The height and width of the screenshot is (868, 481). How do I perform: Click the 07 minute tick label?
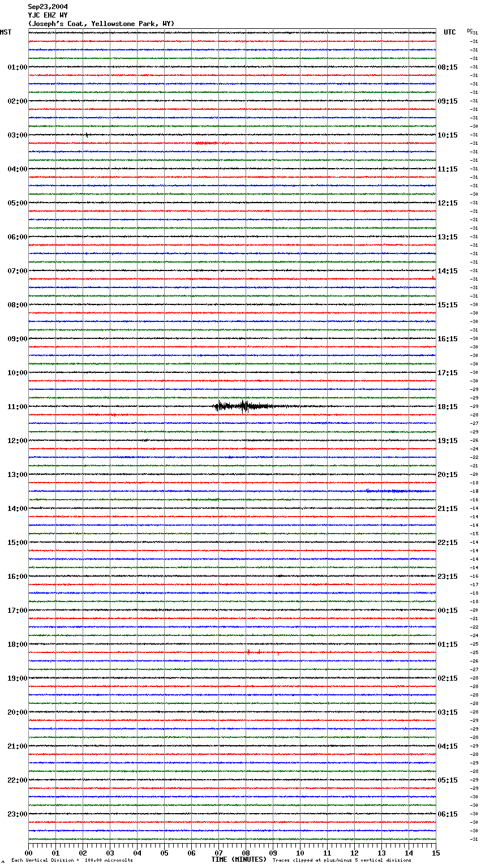[x=218, y=853]
